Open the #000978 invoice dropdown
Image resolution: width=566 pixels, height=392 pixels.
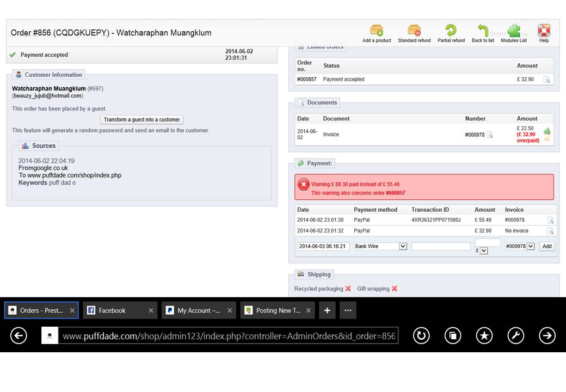(x=519, y=246)
